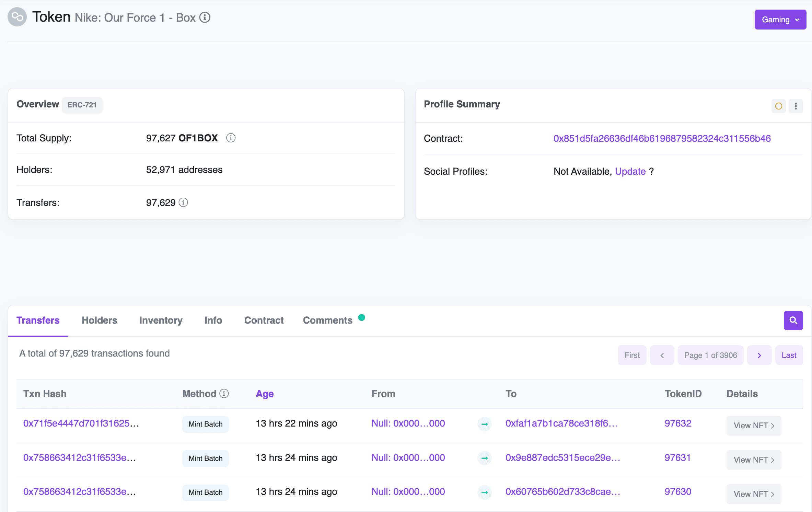This screenshot has height=512, width=812.
Task: Open recipient address 0xfaf1a7b1ca78ce318f6...
Action: tap(561, 423)
